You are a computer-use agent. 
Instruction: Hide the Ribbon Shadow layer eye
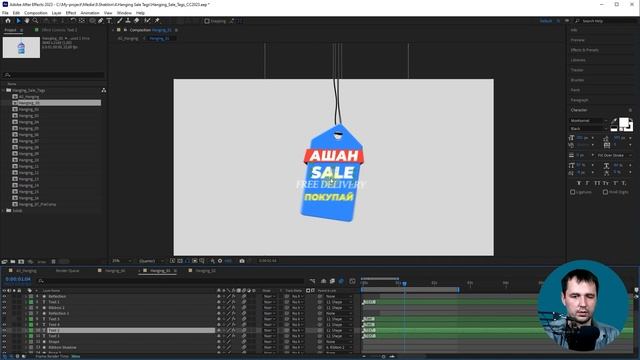point(4,347)
